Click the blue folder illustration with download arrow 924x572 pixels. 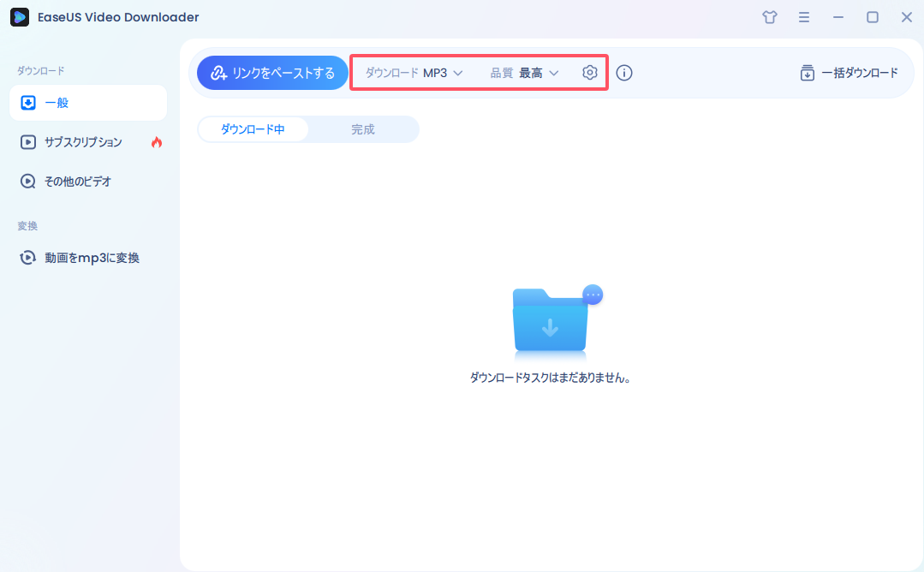[x=551, y=321]
